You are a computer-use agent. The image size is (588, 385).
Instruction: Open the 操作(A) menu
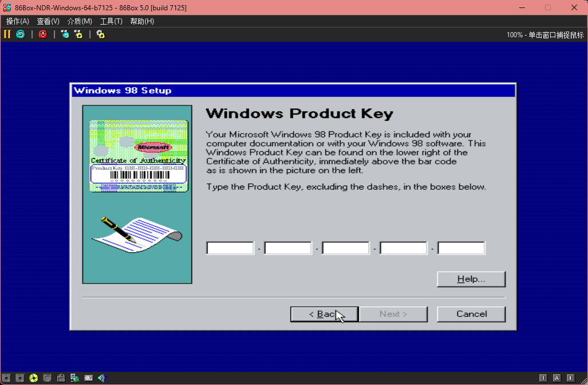pos(18,21)
